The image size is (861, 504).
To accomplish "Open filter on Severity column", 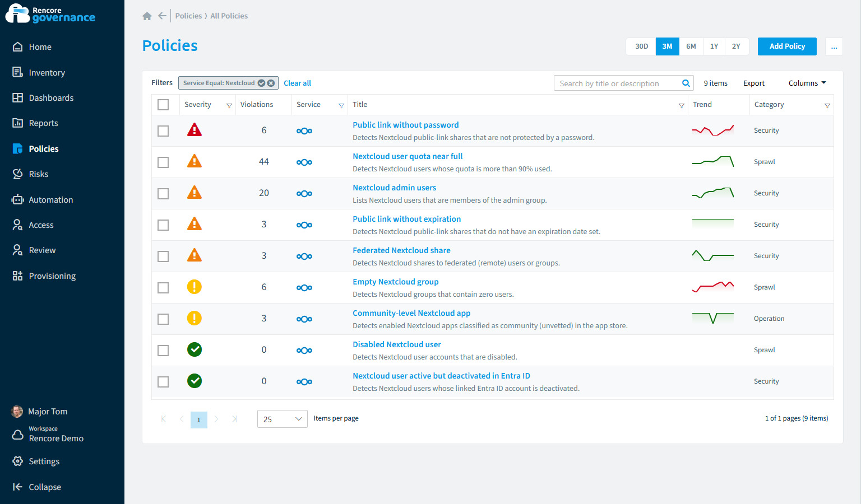I will click(229, 105).
